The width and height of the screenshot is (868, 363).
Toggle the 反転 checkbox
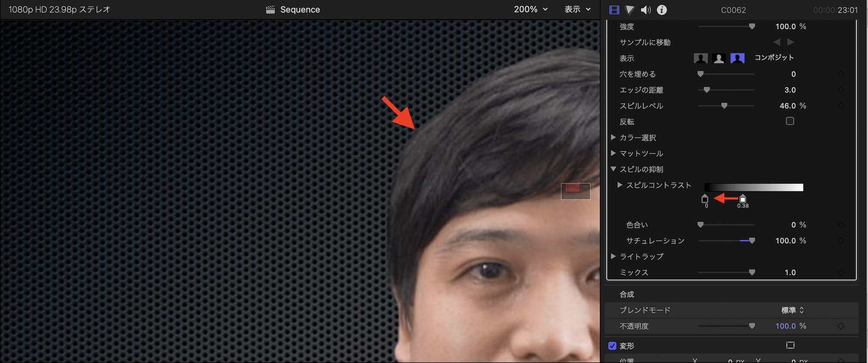click(x=790, y=121)
